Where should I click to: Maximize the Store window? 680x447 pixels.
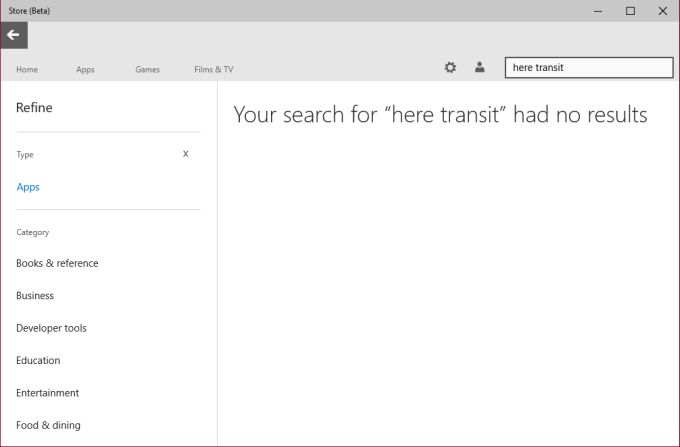click(630, 10)
